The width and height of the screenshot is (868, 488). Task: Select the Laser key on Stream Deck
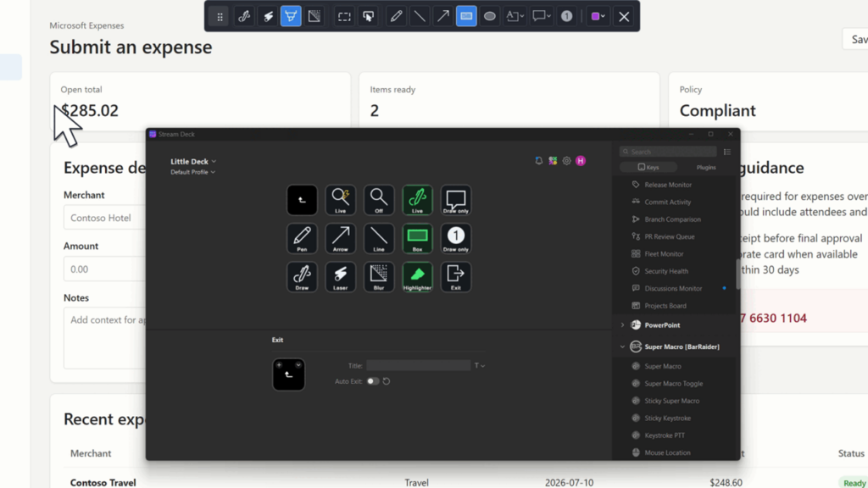coord(341,277)
